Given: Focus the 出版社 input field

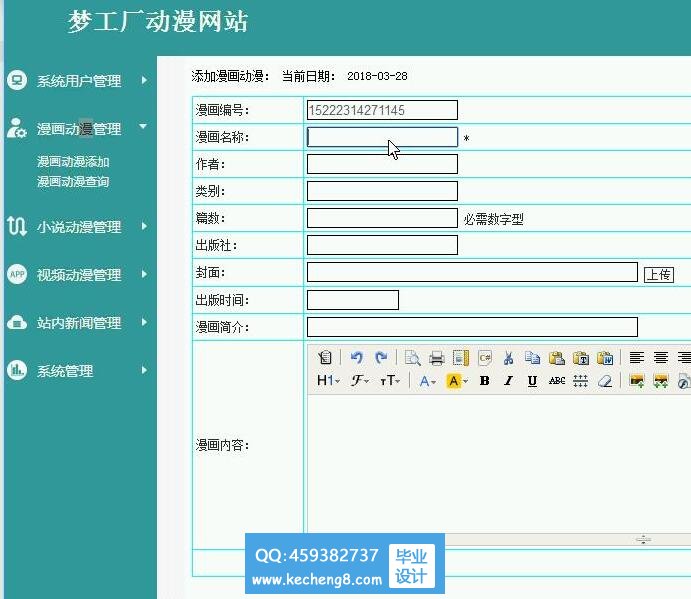Looking at the screenshot, I should click(x=382, y=245).
